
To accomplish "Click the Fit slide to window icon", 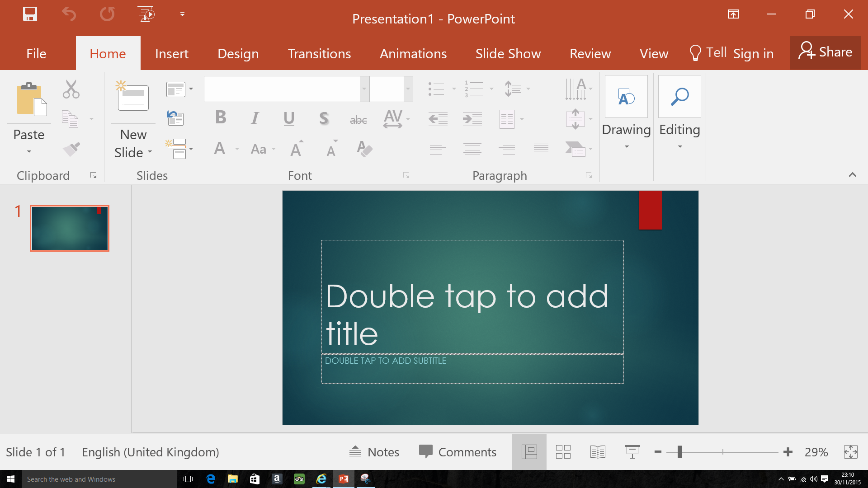I will [x=850, y=452].
